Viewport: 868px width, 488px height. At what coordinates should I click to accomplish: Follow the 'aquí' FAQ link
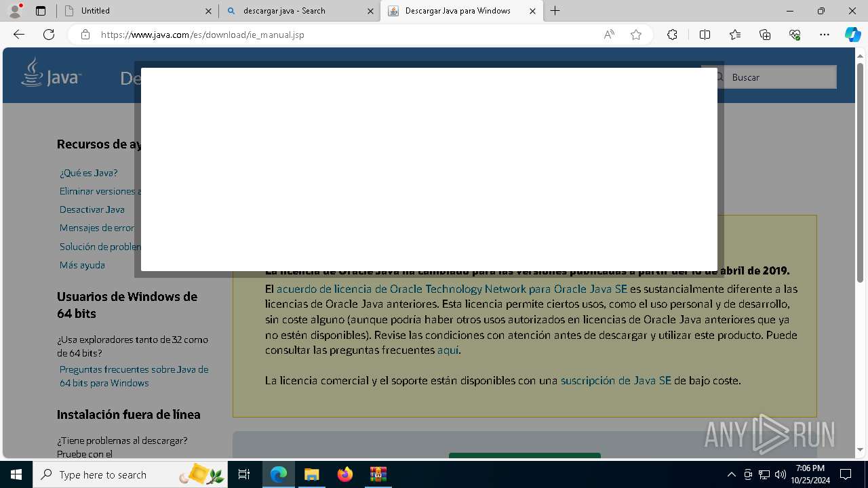click(x=448, y=350)
